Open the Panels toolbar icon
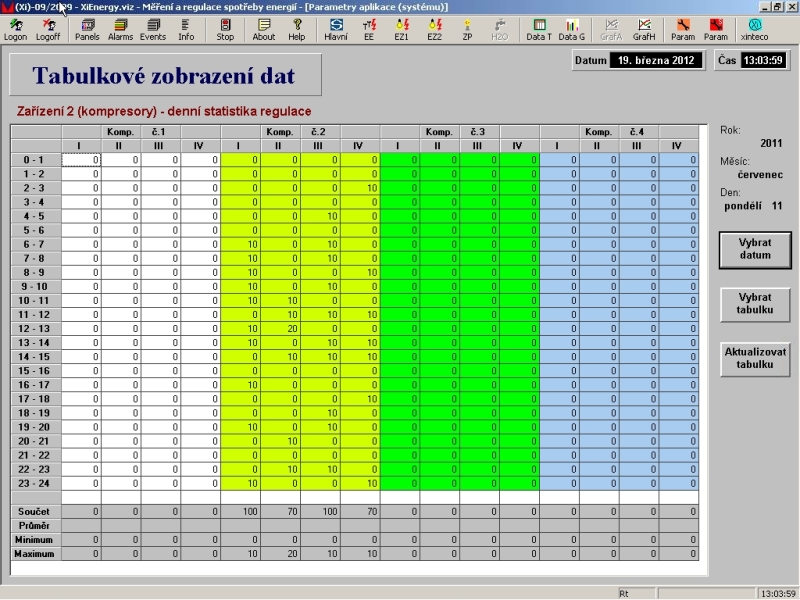The image size is (800, 600). (87, 30)
